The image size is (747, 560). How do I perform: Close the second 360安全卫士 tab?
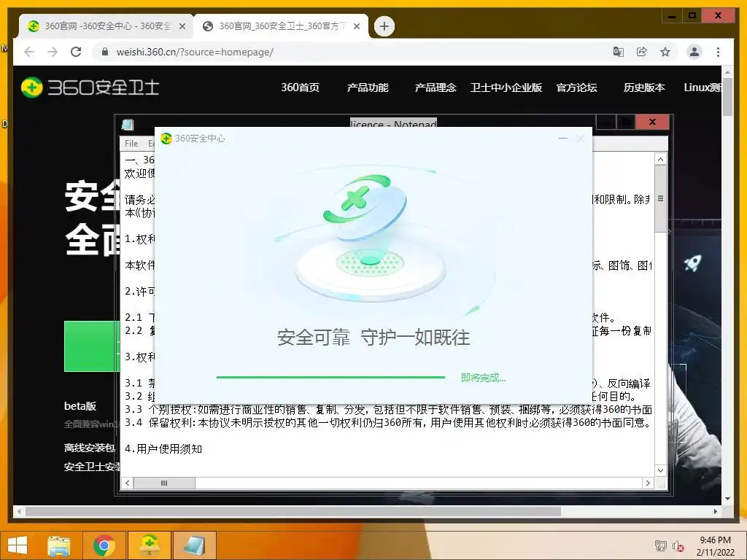(356, 26)
